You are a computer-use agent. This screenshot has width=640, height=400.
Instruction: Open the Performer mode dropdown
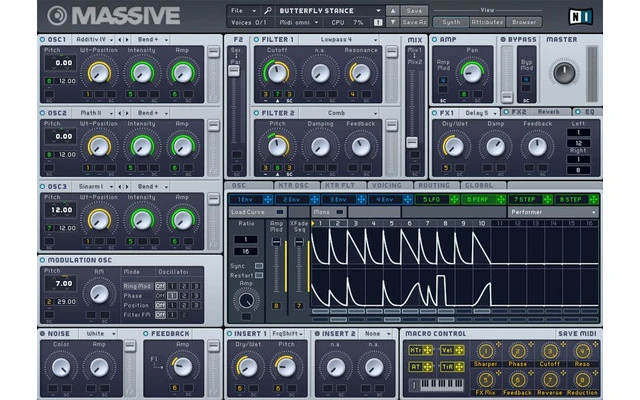[553, 212]
